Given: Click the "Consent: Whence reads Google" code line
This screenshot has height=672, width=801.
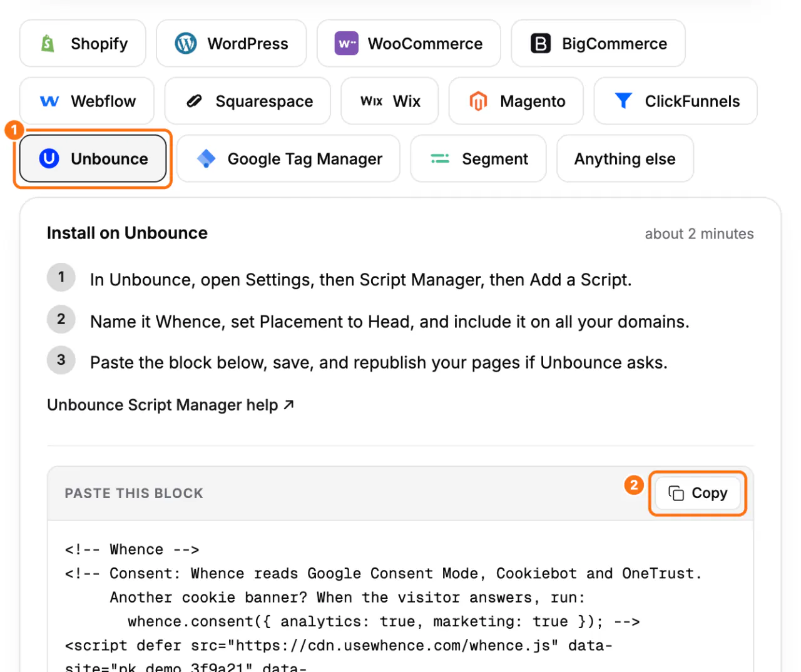Looking at the screenshot, I should pyautogui.click(x=383, y=573).
